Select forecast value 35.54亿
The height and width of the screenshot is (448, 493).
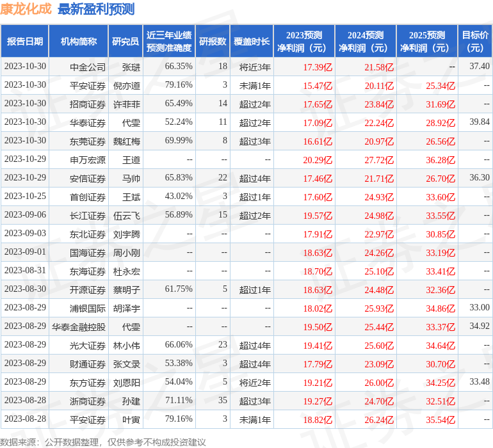tap(440, 419)
